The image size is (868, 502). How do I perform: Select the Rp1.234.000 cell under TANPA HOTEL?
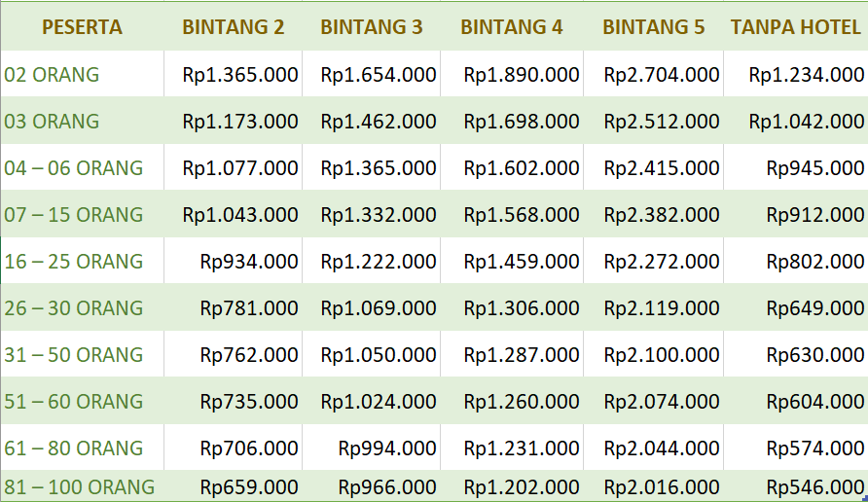point(807,74)
